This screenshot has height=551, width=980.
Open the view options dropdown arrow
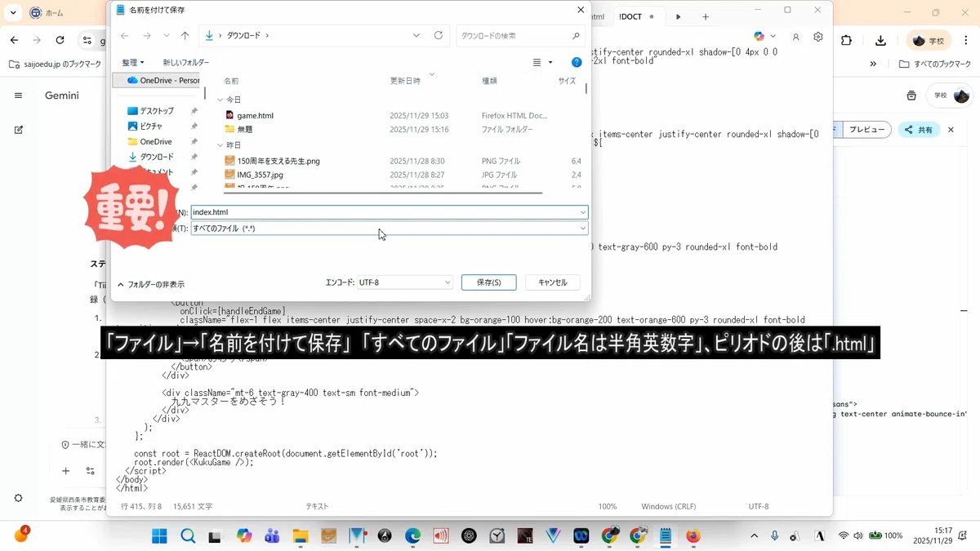pos(550,62)
